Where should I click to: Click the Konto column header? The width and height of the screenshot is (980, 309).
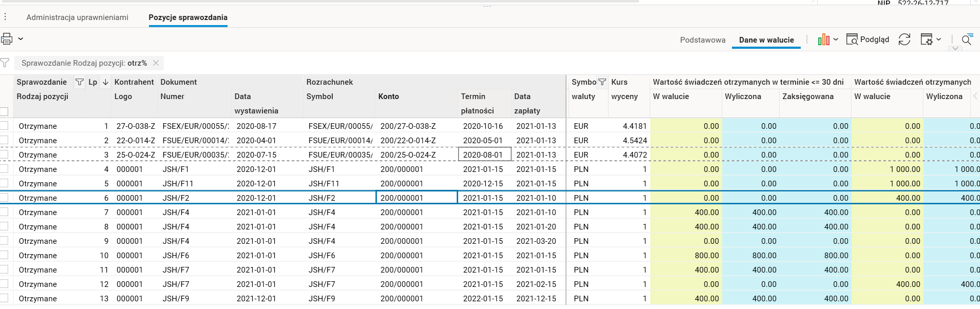[x=388, y=96]
